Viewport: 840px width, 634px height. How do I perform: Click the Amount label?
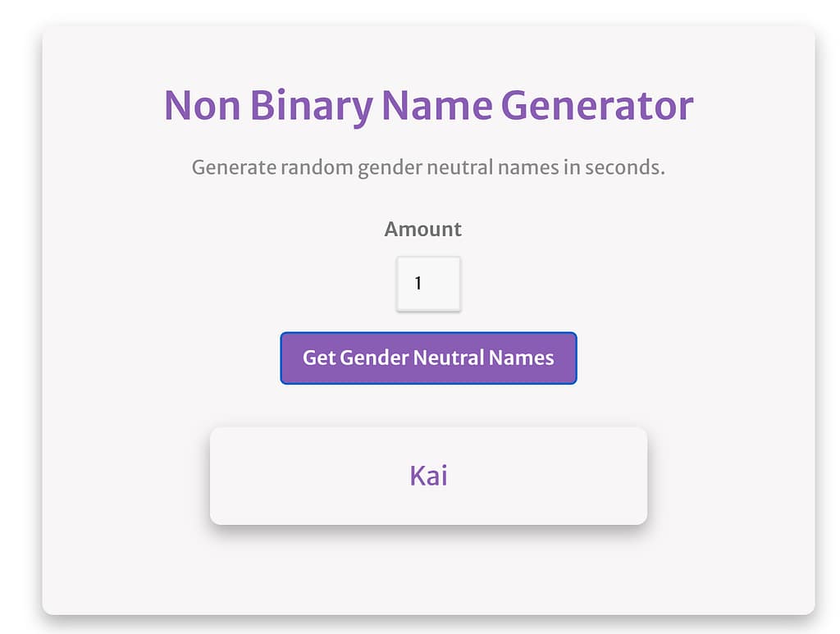click(423, 229)
